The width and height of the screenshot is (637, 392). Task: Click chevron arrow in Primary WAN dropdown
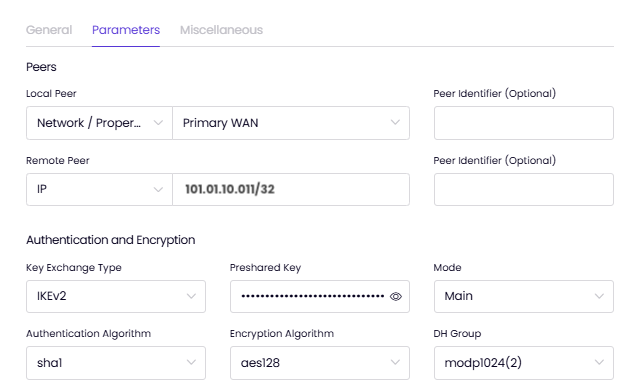(x=395, y=123)
